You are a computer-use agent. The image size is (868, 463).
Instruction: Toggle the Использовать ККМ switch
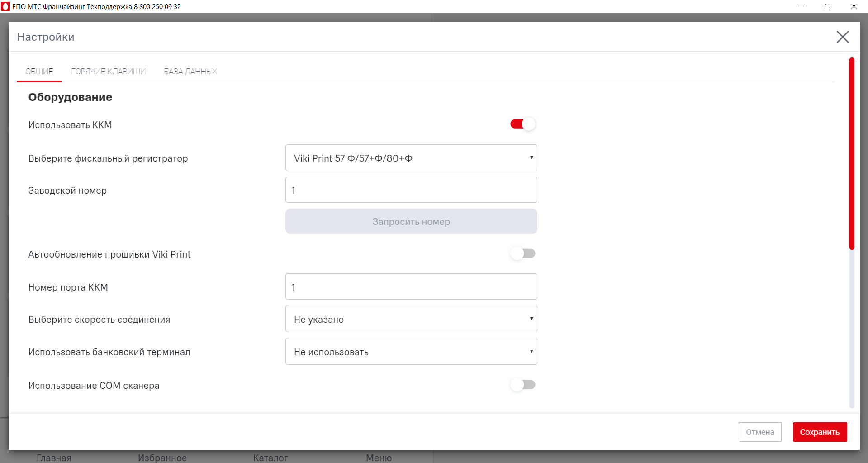point(523,124)
